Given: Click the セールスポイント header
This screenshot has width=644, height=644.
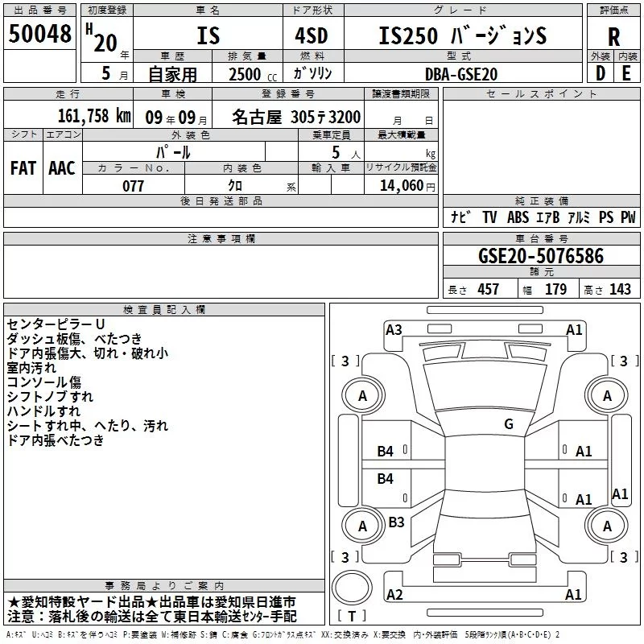Looking at the screenshot, I should 541,93.
